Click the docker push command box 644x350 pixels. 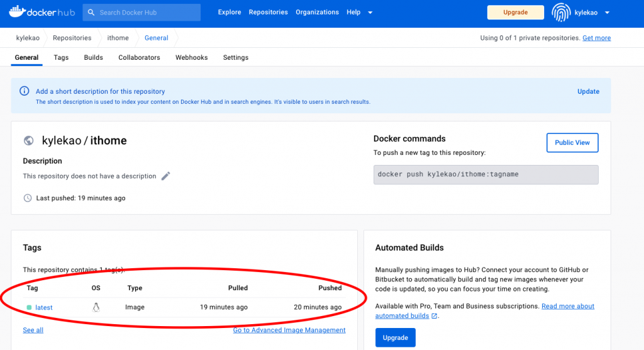tap(486, 174)
